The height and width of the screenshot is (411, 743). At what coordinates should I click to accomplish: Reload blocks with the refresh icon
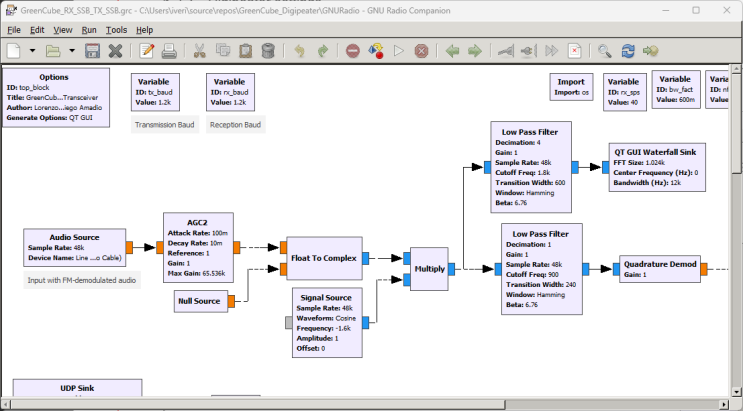tap(628, 51)
